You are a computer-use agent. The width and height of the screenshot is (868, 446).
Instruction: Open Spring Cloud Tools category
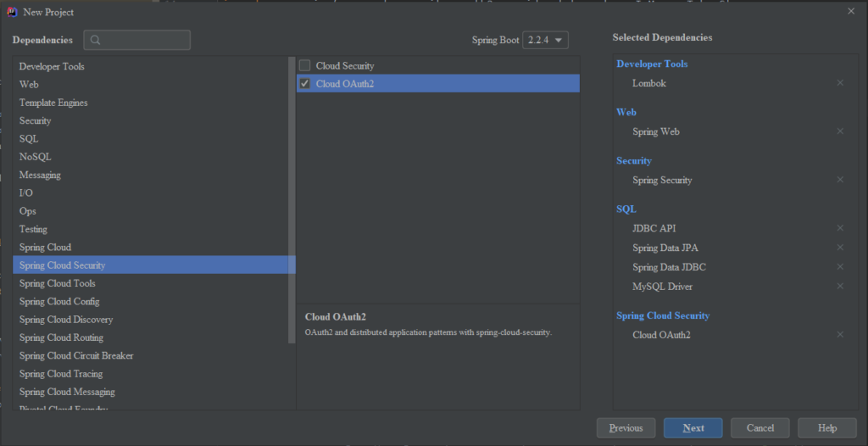[154, 283]
